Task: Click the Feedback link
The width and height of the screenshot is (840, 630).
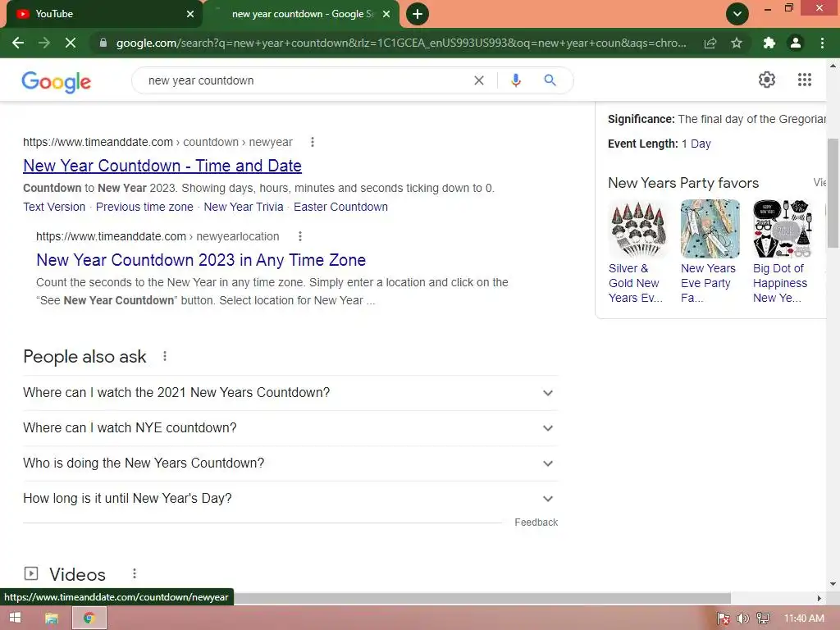Action: tap(536, 523)
